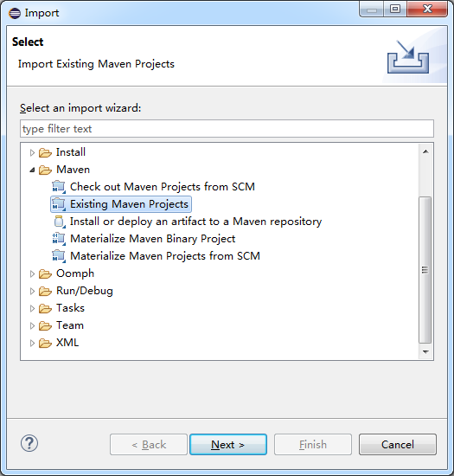Click the scroll down arrow in wizard list

pyautogui.click(x=425, y=352)
